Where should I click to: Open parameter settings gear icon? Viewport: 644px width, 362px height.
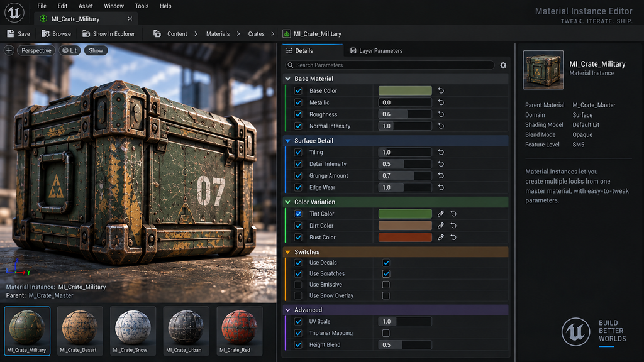pyautogui.click(x=503, y=65)
